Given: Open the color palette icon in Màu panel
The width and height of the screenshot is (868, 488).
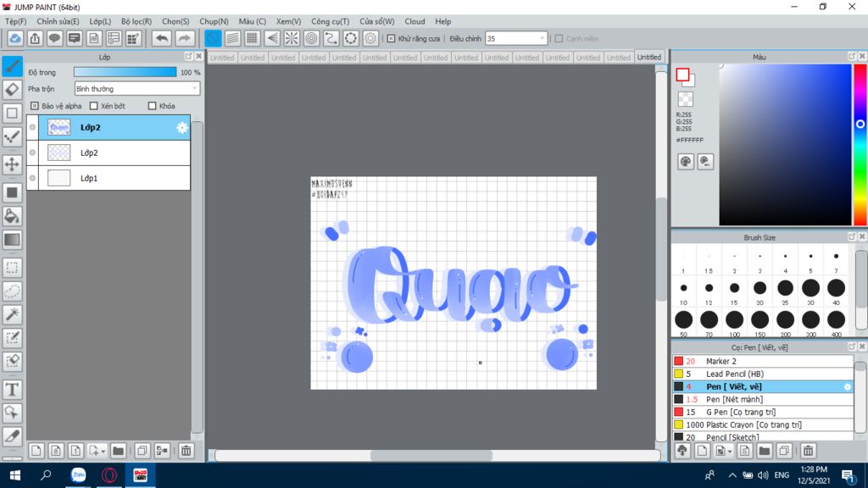Looking at the screenshot, I should tap(685, 162).
